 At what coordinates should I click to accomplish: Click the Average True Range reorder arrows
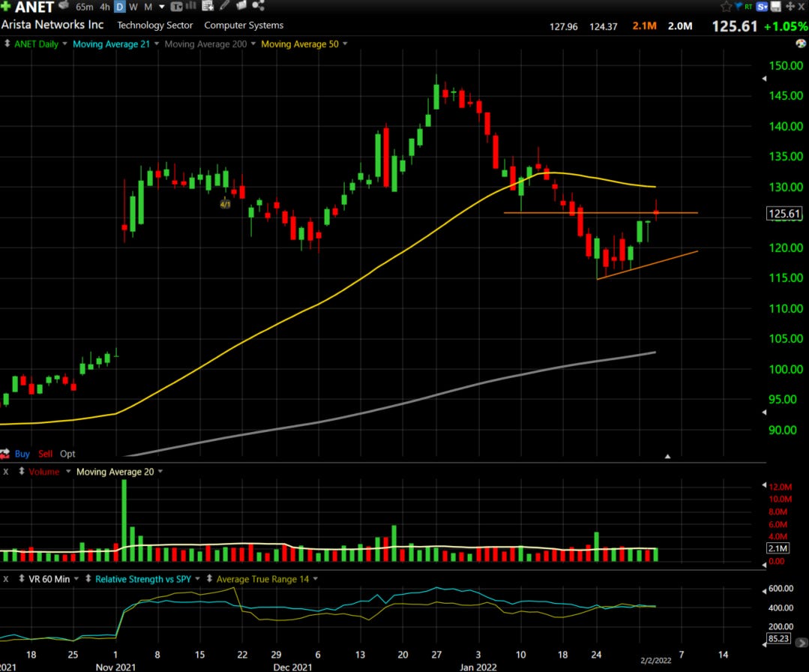coord(209,578)
